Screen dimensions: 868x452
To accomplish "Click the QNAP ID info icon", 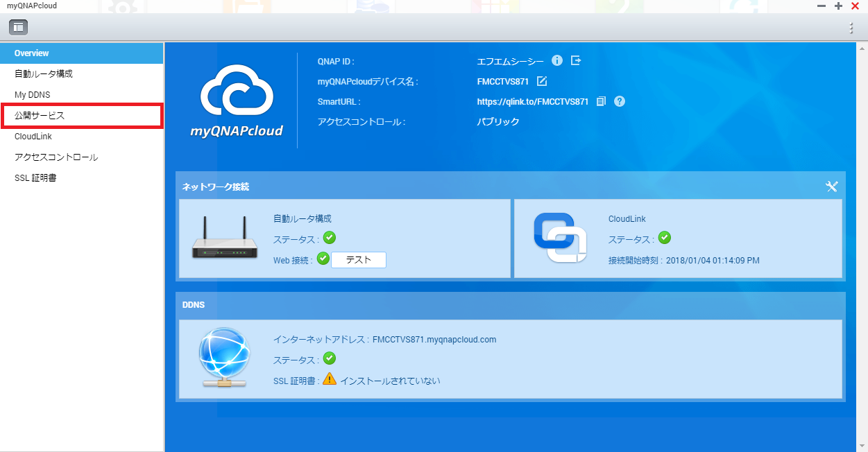I will [556, 61].
